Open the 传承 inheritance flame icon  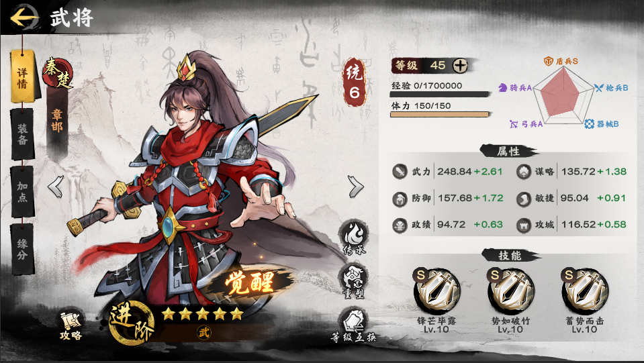pos(354,237)
